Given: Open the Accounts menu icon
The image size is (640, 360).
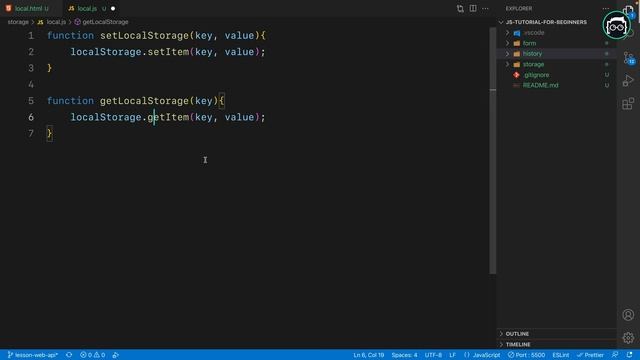Looking at the screenshot, I should pos(628,315).
